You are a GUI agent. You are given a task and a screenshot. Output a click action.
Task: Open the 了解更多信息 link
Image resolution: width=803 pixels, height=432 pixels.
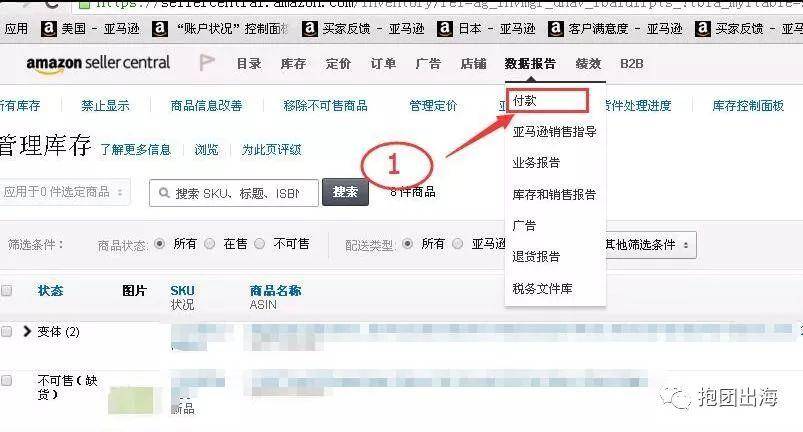click(x=135, y=149)
